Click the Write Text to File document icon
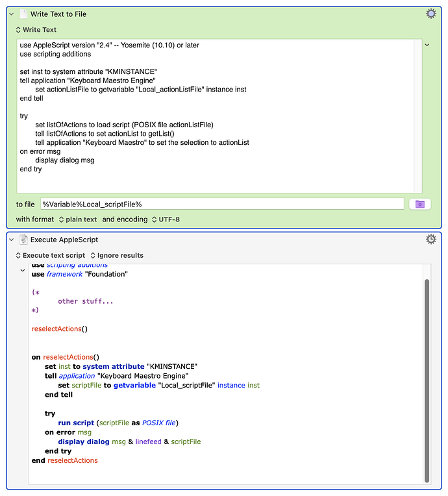The height and width of the screenshot is (496, 448). pyautogui.click(x=23, y=14)
